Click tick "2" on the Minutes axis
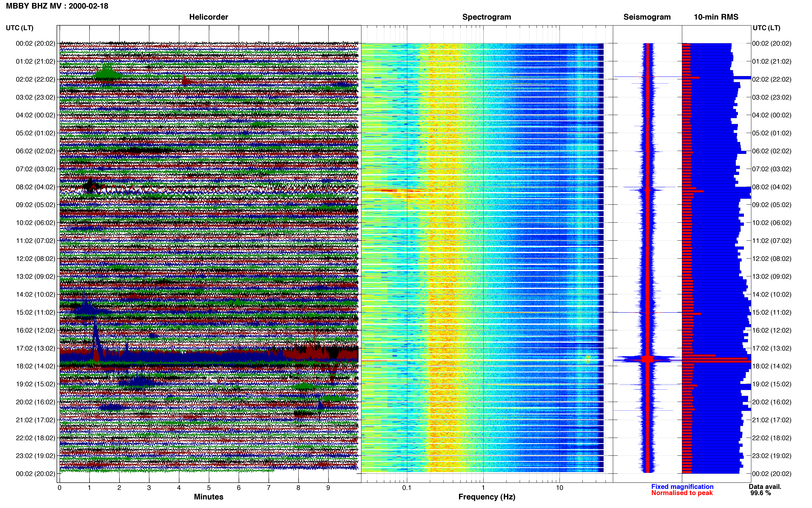 pyautogui.click(x=119, y=488)
